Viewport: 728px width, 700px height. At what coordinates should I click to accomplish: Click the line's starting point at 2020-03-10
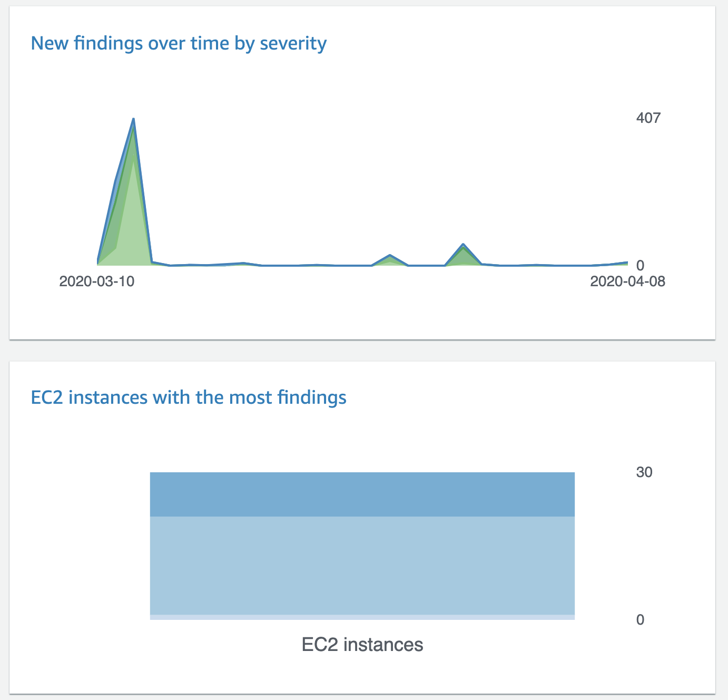tap(98, 260)
